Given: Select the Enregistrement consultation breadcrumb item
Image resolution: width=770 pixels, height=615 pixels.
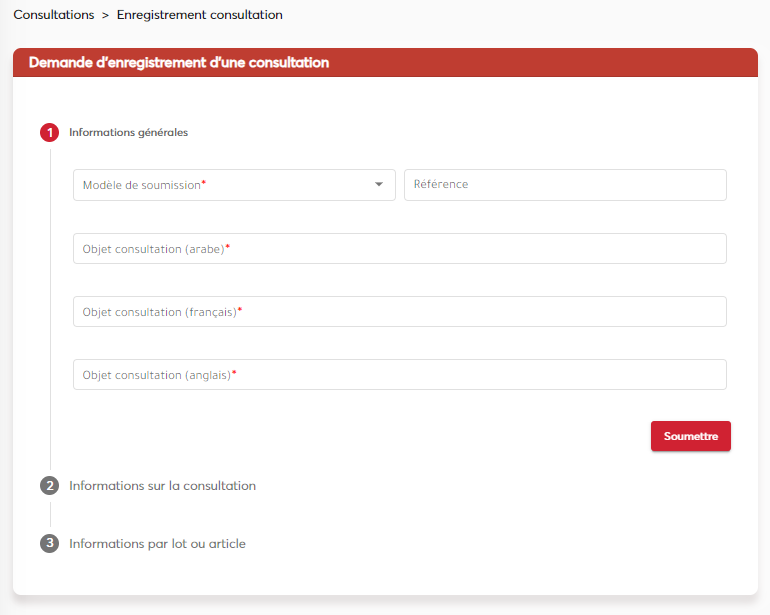Looking at the screenshot, I should click(199, 15).
